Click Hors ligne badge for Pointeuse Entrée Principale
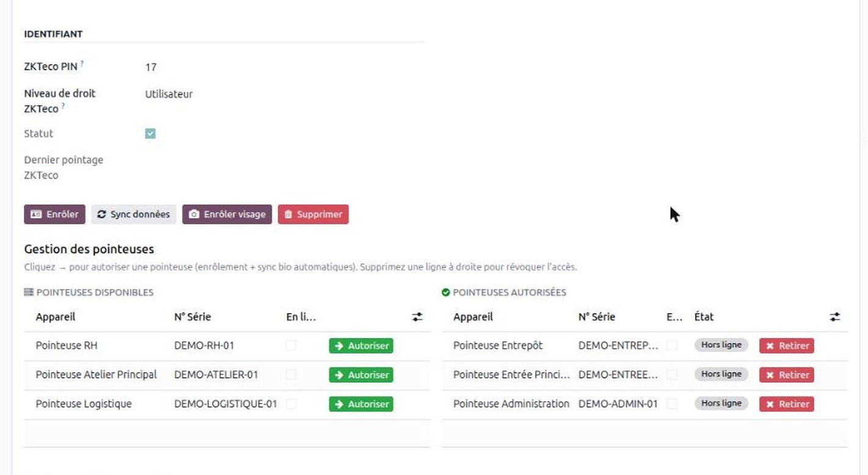 721,374
